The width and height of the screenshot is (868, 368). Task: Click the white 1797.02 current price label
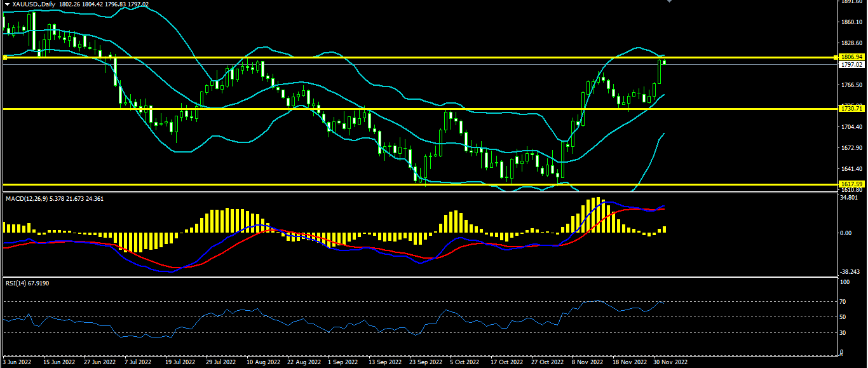(x=851, y=65)
